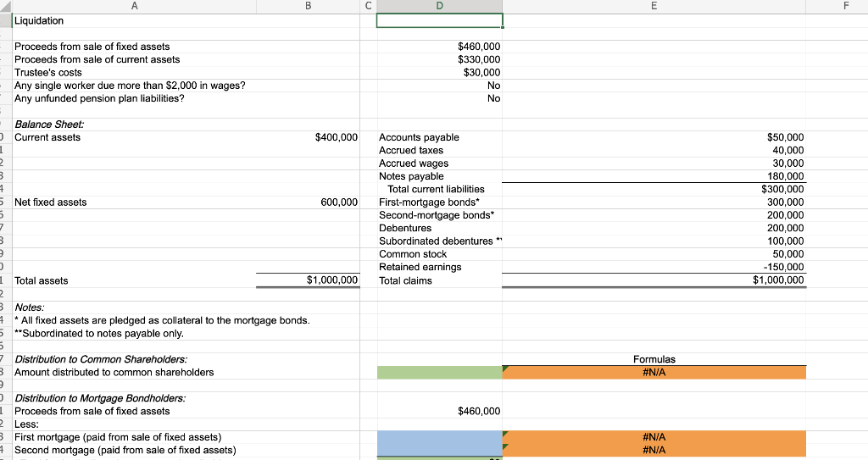Select the empty active cell in column D
This screenshot has width=868, height=460.
(440, 20)
